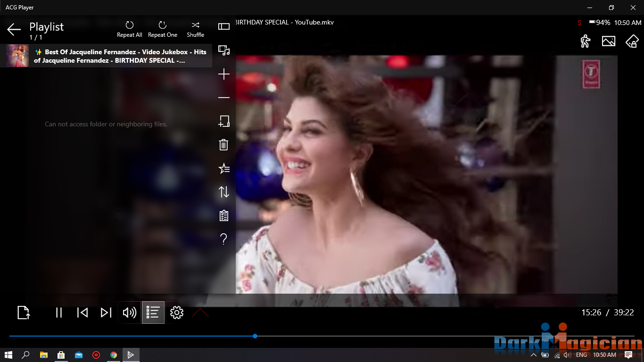
Task: Go back using the Playlist back arrow
Action: tap(14, 30)
